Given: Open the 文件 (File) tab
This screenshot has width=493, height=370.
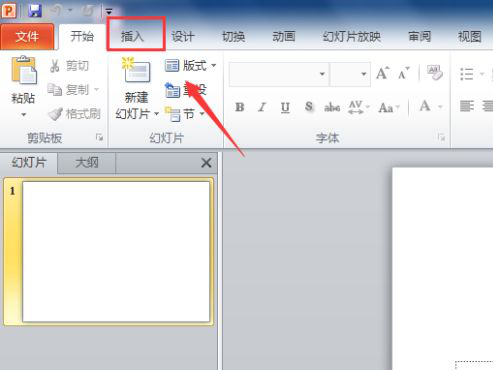Looking at the screenshot, I should (x=27, y=36).
